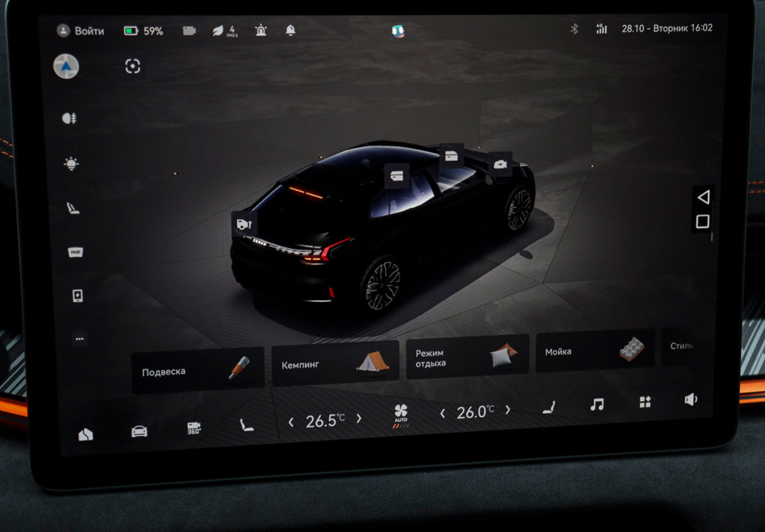Tap Войти to sign in
This screenshot has height=532, width=765.
[81, 31]
